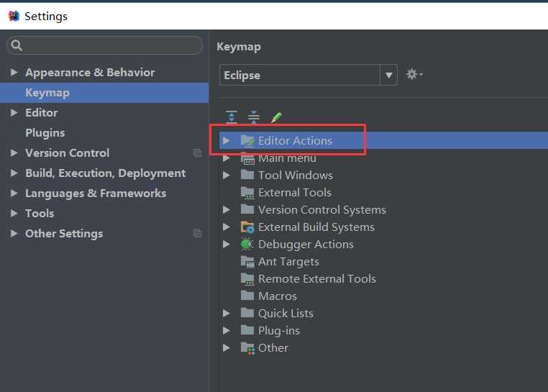The image size is (548, 392).
Task: Expand Appearance & Behavior settings arrow
Action: pos(14,73)
